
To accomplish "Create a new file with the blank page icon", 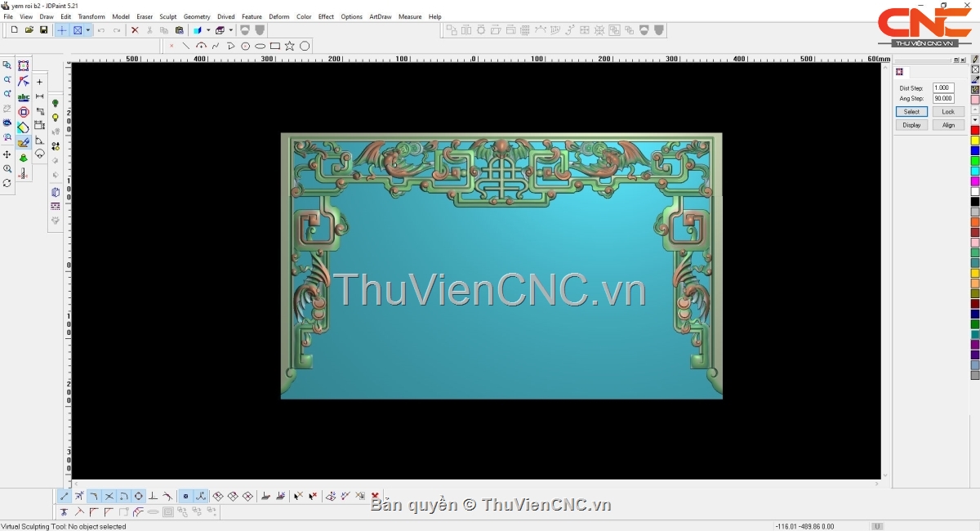I will [x=15, y=30].
